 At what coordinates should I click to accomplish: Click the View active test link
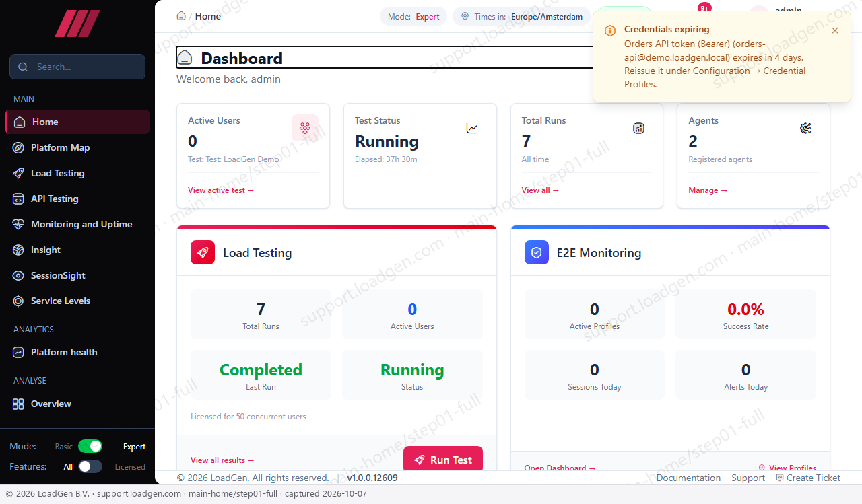point(221,190)
